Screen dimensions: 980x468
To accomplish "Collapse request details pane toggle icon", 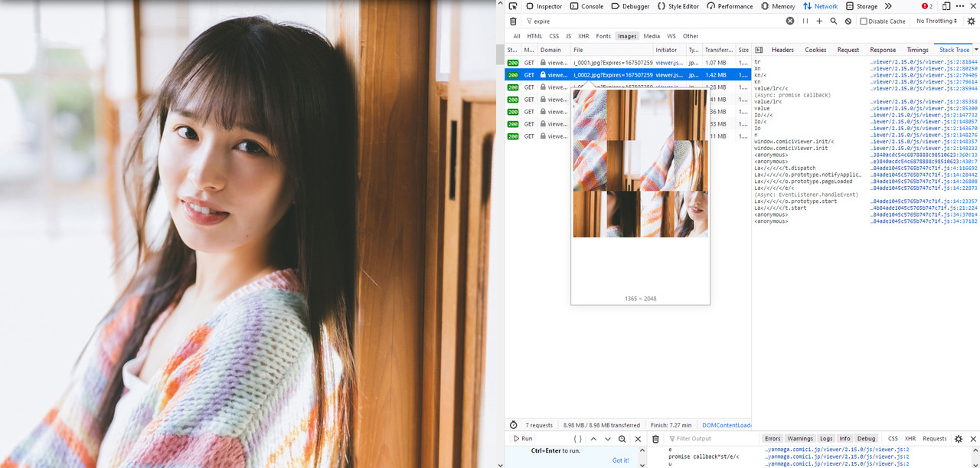I will tap(759, 50).
